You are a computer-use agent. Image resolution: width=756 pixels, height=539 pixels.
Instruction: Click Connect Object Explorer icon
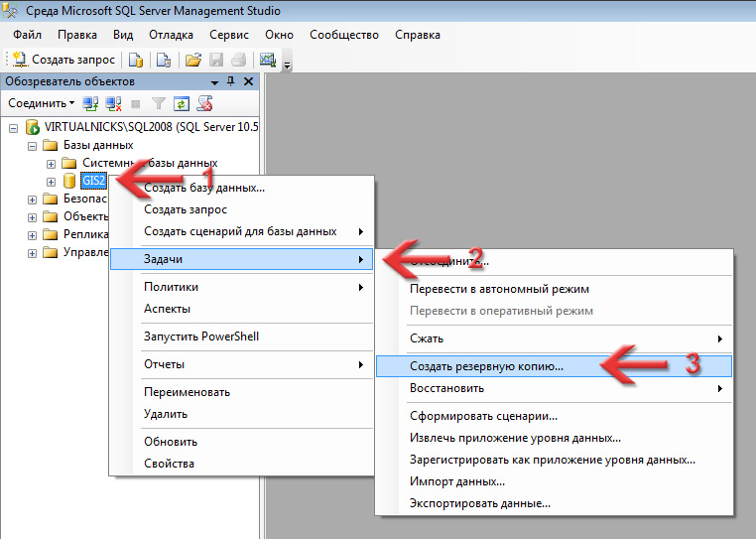90,103
